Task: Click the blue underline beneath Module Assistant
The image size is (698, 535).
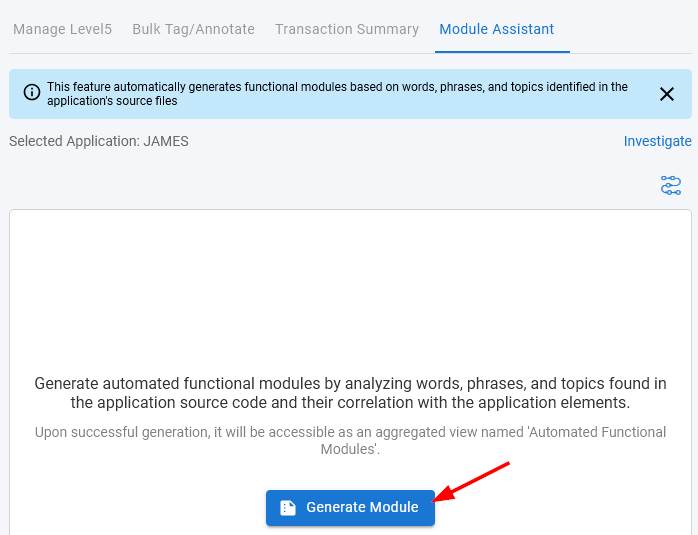Action: tap(504, 51)
